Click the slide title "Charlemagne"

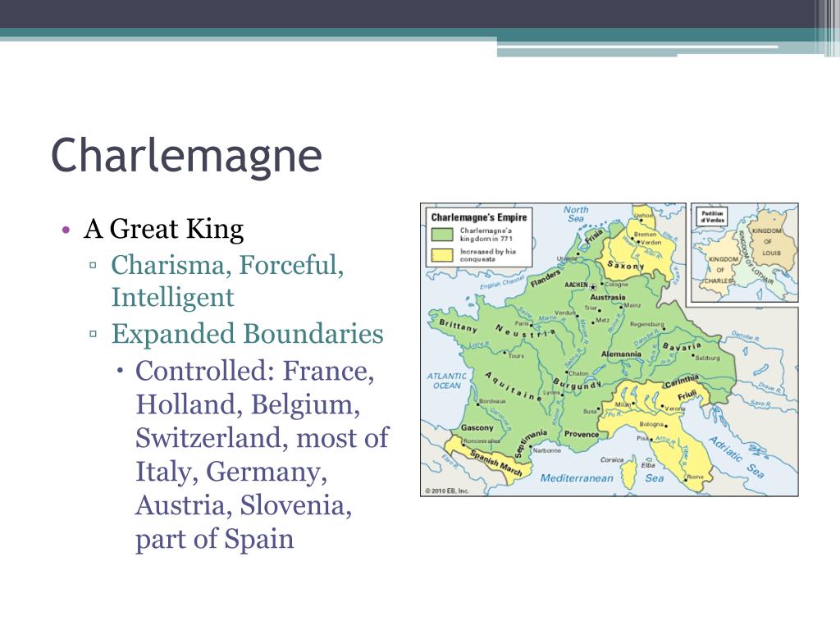click(x=186, y=157)
